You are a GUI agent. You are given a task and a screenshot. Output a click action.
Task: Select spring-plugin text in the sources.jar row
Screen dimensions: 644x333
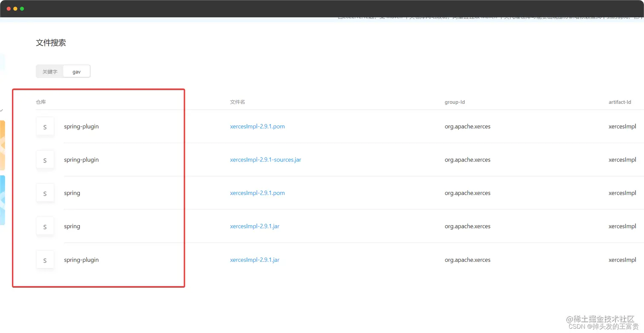click(x=81, y=160)
